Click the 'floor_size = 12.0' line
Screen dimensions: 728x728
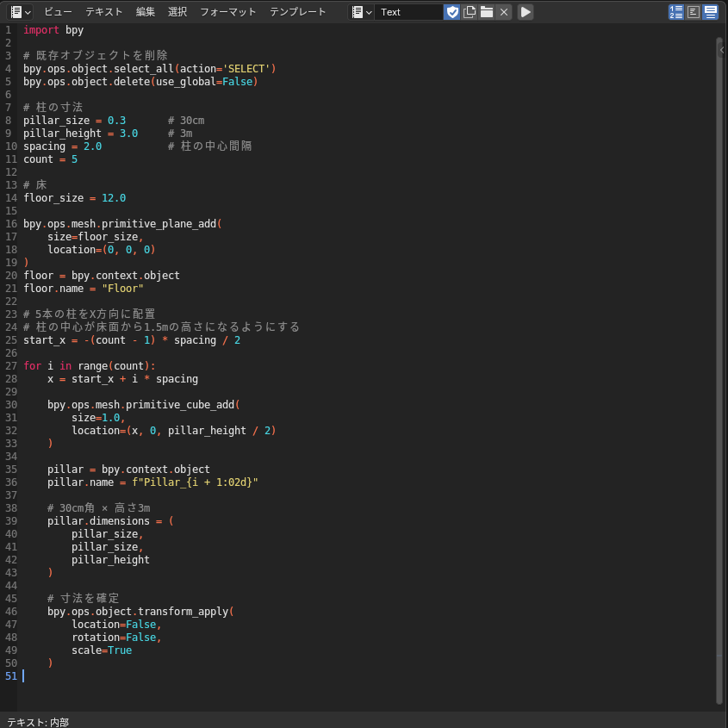point(74,198)
